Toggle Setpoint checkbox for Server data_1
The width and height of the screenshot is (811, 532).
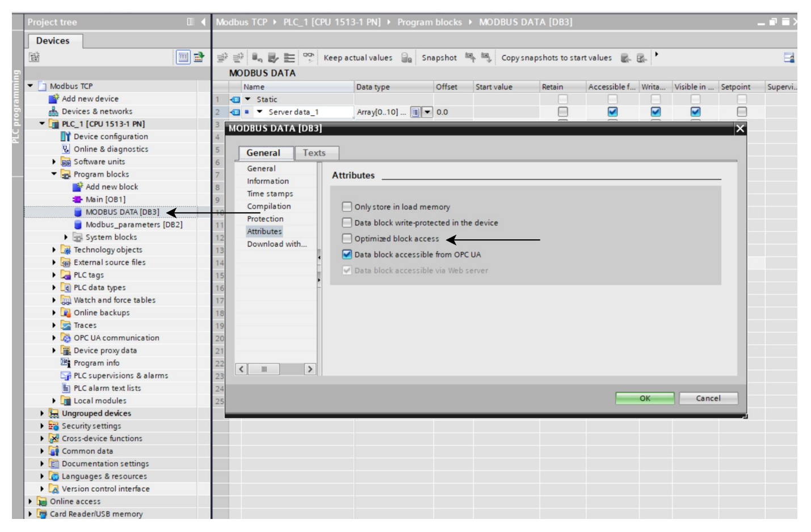pos(742,112)
